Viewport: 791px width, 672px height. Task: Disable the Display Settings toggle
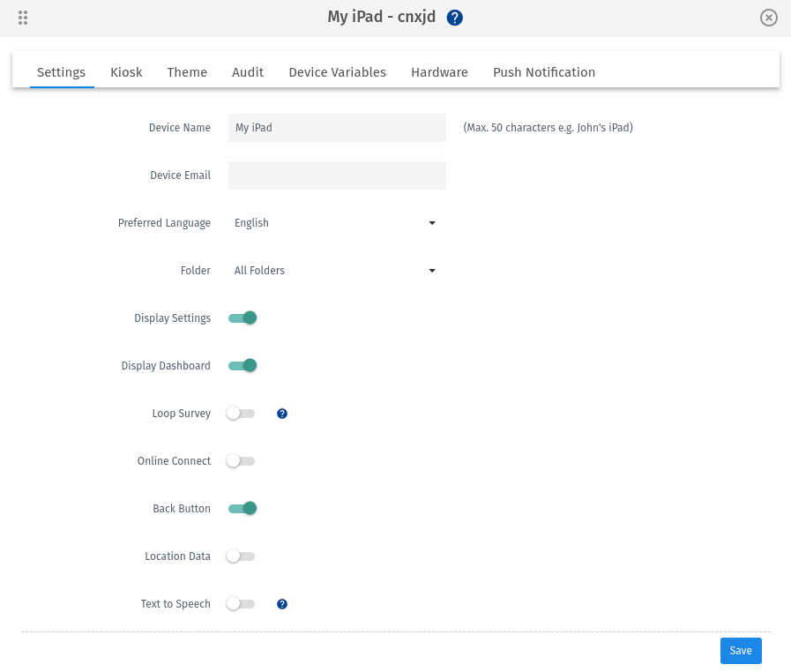tap(242, 317)
